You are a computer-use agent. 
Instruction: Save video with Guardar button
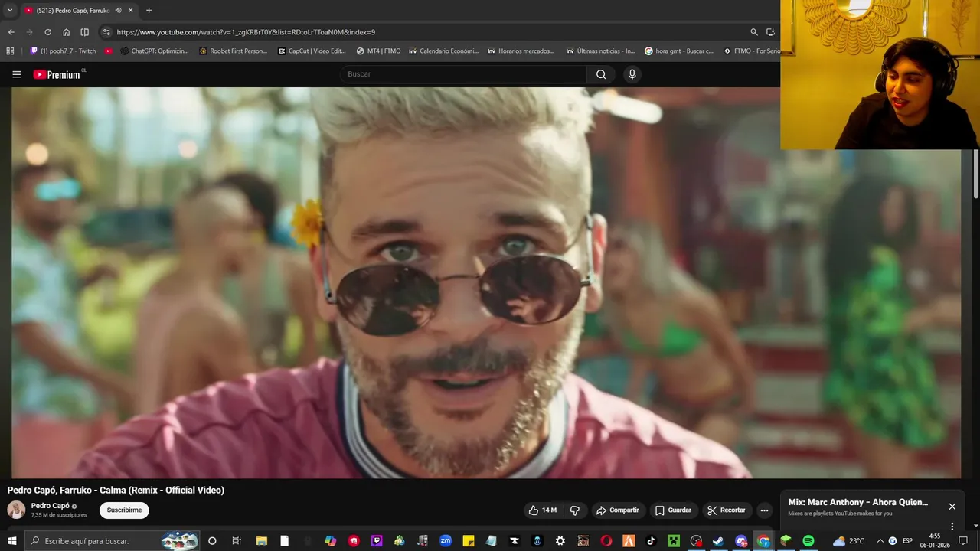click(673, 510)
